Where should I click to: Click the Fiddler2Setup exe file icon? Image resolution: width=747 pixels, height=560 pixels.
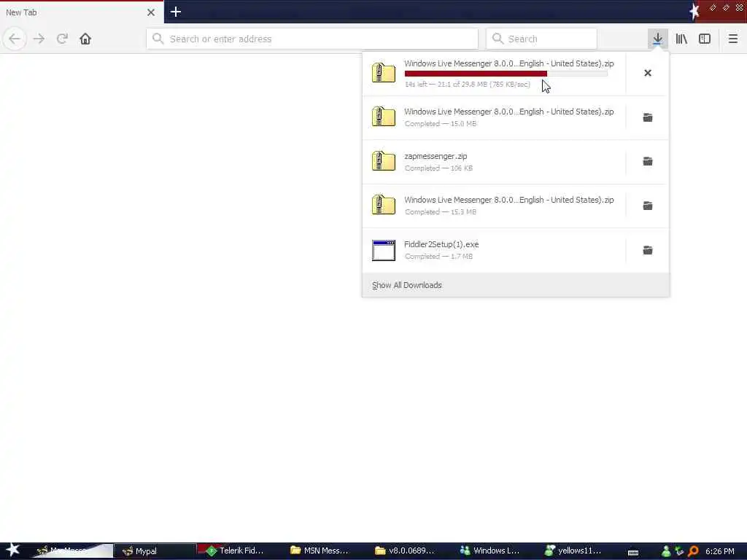(384, 250)
